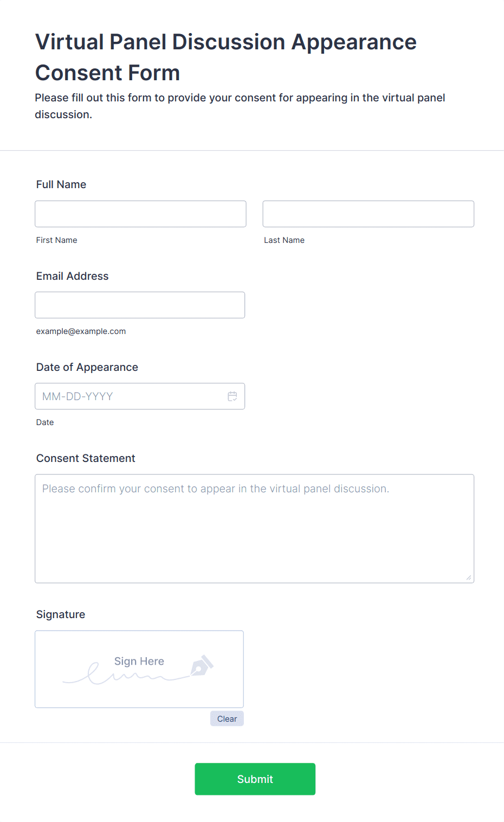Click the Sign Here signature area
Image resolution: width=504 pixels, height=822 pixels.
pyautogui.click(x=139, y=669)
